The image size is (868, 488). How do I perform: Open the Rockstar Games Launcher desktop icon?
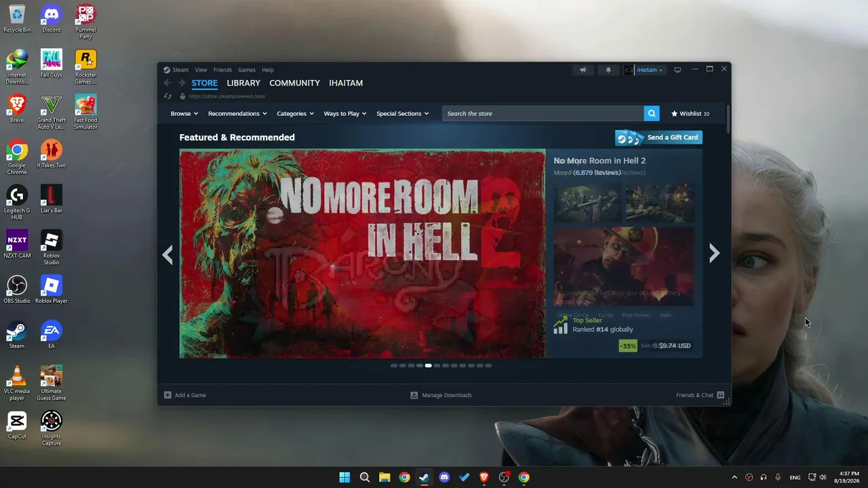pos(85,67)
